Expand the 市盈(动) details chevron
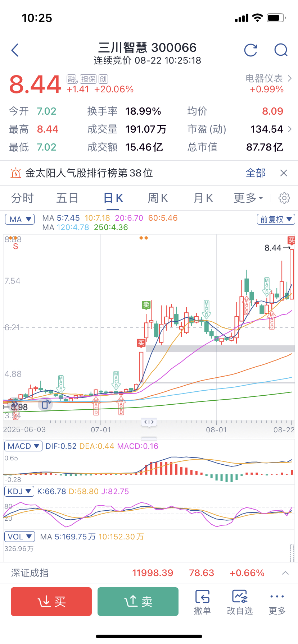This screenshot has width=298, height=644. click(x=290, y=129)
